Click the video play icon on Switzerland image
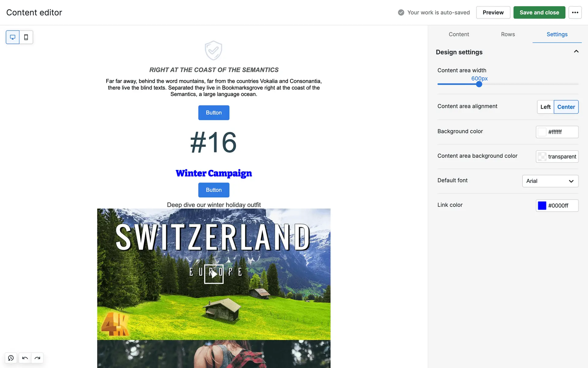The image size is (588, 368). [214, 274]
